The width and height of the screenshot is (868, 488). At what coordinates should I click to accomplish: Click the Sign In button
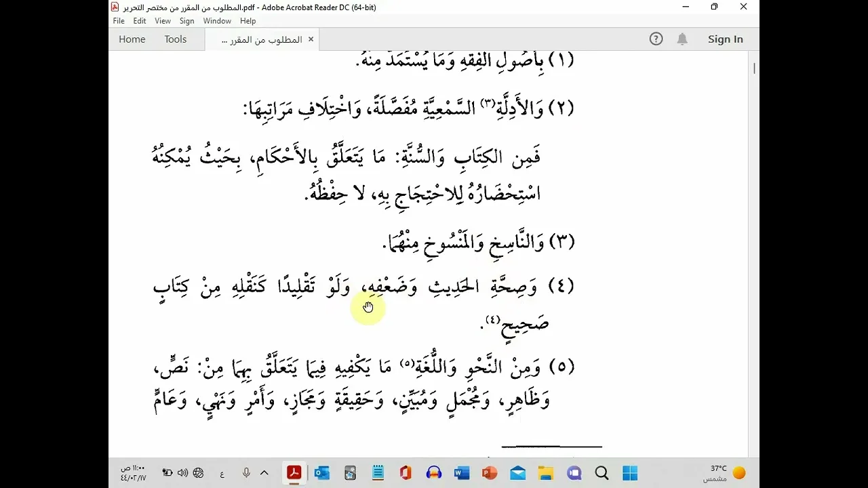[x=725, y=39]
